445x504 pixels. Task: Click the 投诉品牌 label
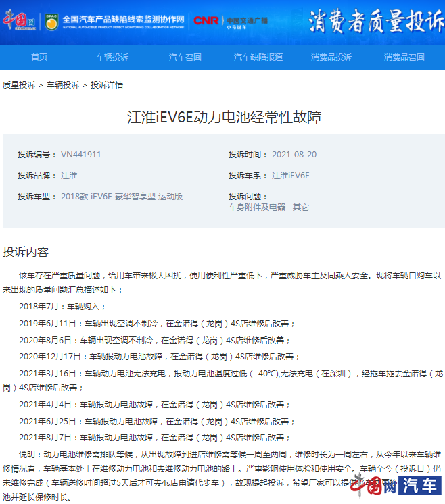tap(37, 176)
